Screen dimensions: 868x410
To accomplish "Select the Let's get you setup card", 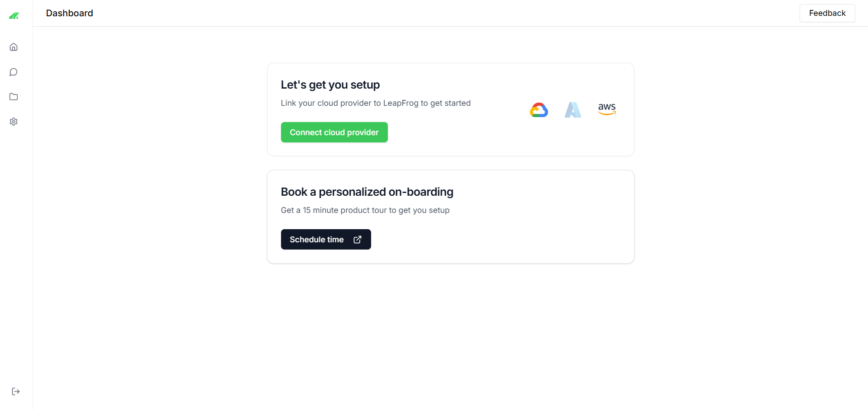I will pos(450,109).
